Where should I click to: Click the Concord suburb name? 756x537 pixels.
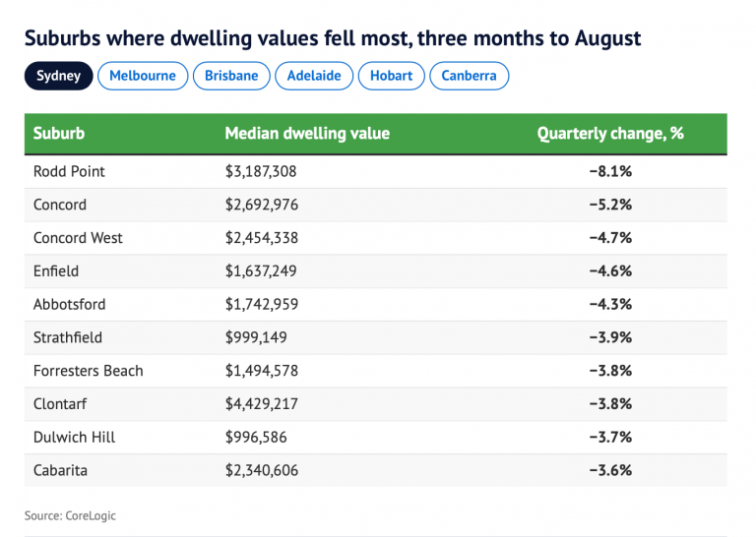click(60, 205)
